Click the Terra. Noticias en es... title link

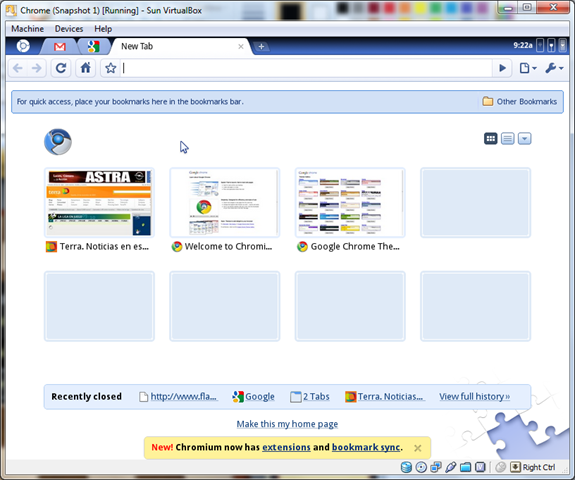click(104, 246)
